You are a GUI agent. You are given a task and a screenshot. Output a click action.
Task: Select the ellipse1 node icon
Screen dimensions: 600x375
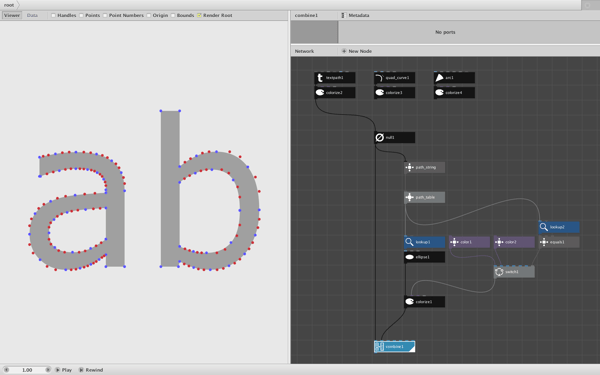click(409, 257)
